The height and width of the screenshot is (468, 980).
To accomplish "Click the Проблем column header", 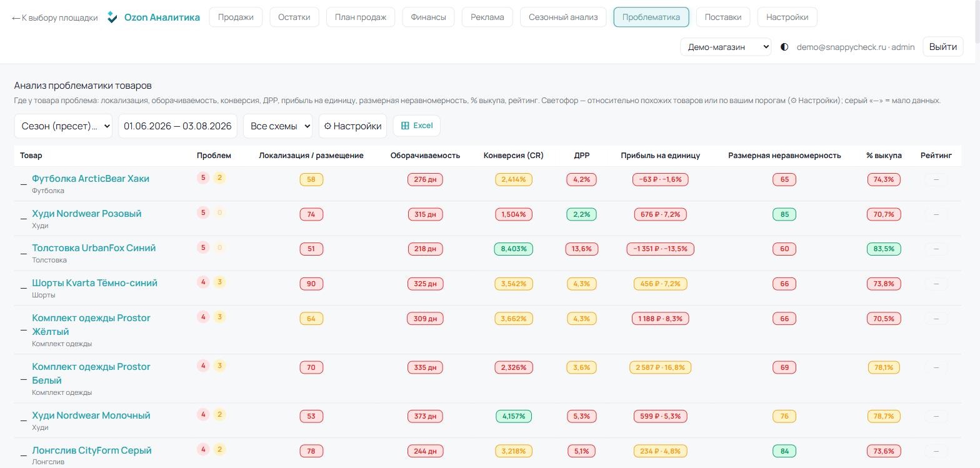I will (x=214, y=156).
